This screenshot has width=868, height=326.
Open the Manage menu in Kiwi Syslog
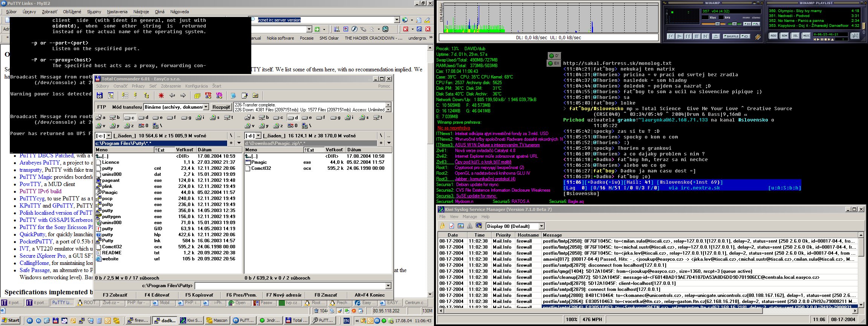point(469,217)
